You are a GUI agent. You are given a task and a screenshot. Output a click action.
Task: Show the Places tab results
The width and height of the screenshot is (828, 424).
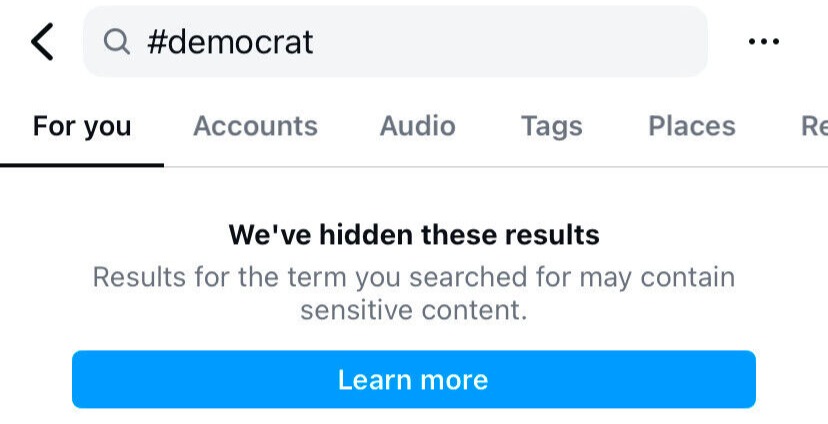pos(691,126)
